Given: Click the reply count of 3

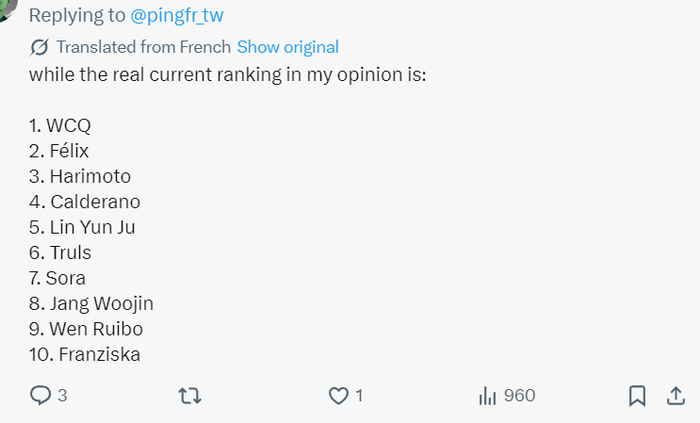Looking at the screenshot, I should 62,396.
